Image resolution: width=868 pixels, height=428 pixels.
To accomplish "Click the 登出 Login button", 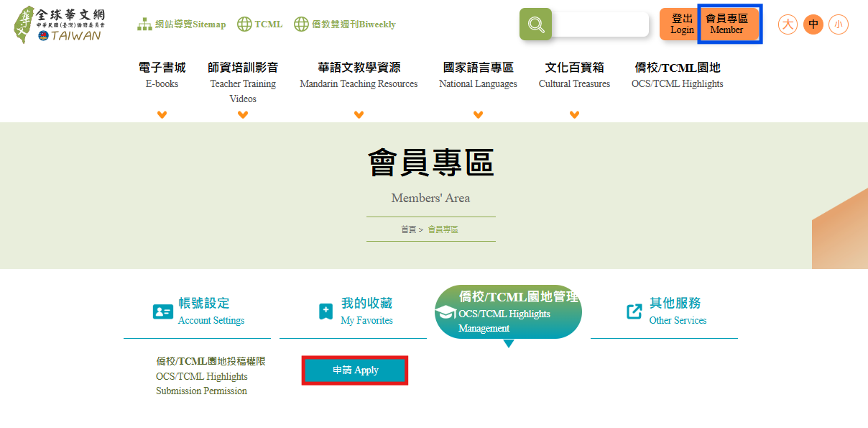I will (680, 24).
